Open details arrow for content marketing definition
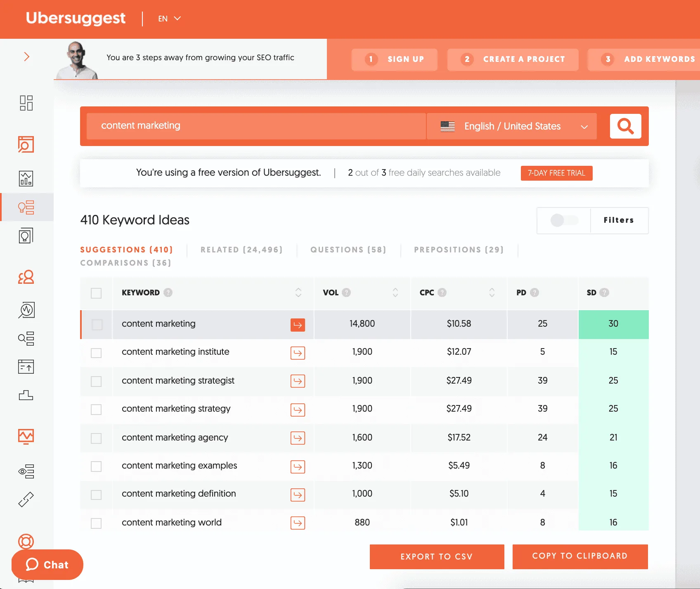This screenshot has height=589, width=700. click(298, 495)
